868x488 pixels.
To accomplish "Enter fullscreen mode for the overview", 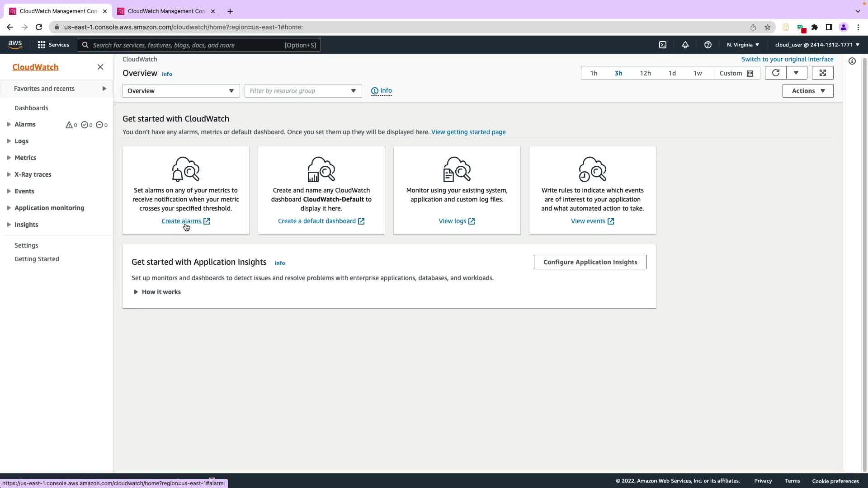I will [x=822, y=73].
